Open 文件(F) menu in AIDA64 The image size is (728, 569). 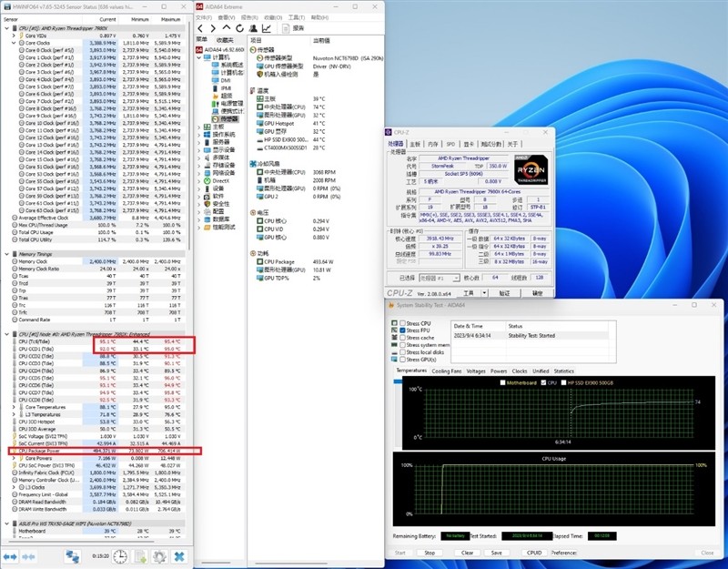pyautogui.click(x=203, y=17)
